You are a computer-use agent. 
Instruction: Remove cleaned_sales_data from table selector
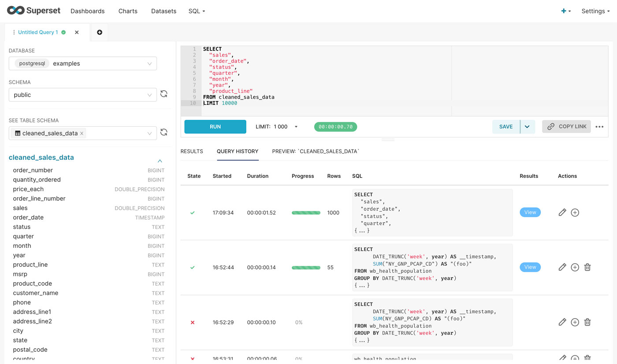pyautogui.click(x=82, y=133)
